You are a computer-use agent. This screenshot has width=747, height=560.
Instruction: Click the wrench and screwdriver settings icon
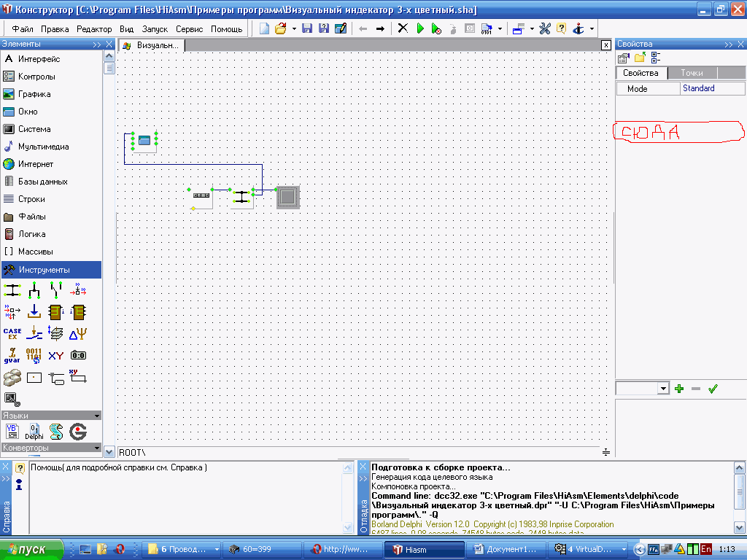click(x=544, y=28)
